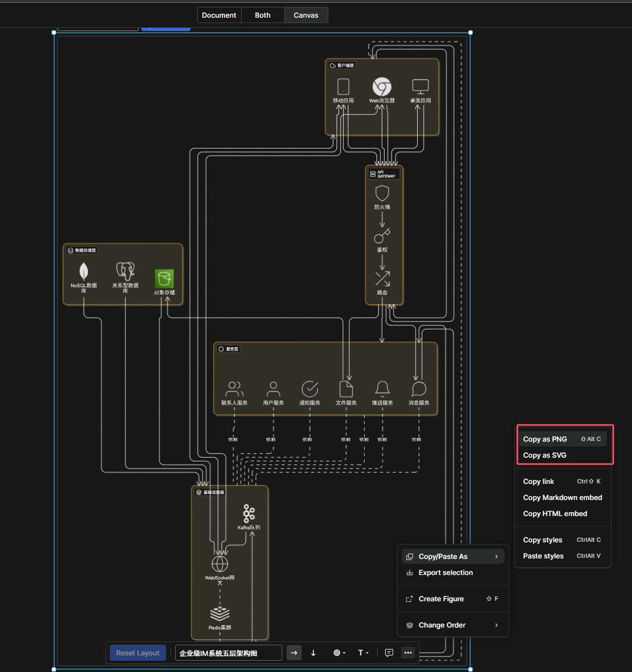Screen dimensions: 632x672
Task: Open the Copy/Paste As submenu
Action: [453, 556]
